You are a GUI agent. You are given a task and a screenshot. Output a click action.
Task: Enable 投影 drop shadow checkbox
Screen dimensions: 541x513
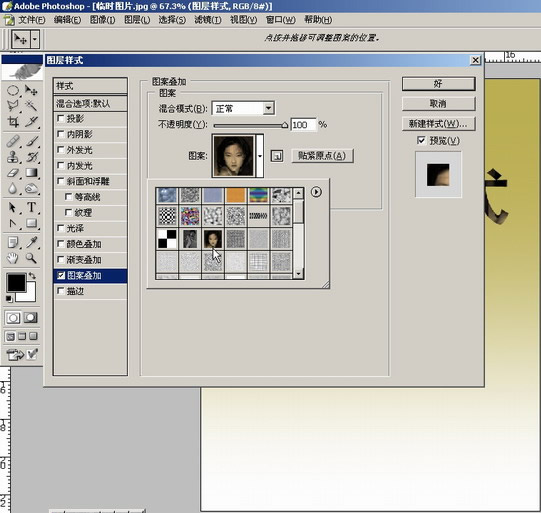(61, 119)
